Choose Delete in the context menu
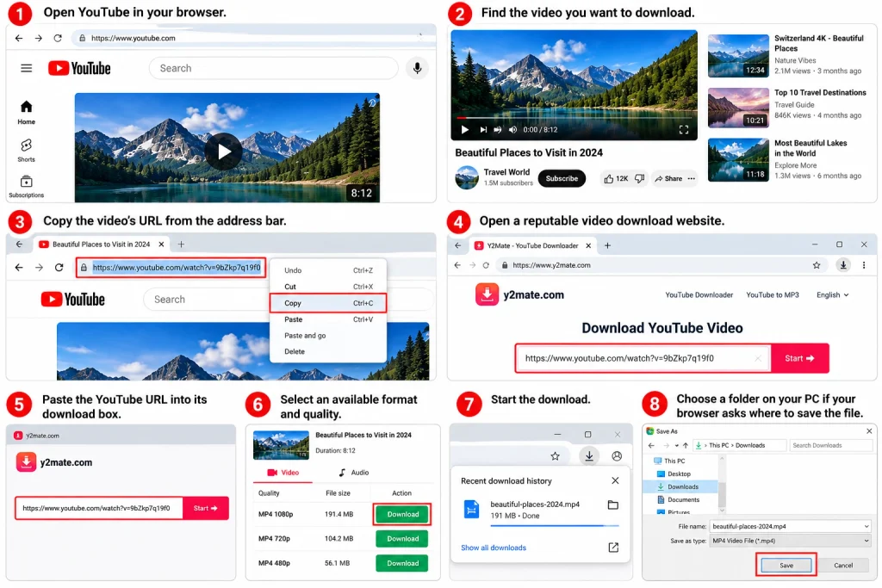The height and width of the screenshot is (588, 882). (327, 352)
